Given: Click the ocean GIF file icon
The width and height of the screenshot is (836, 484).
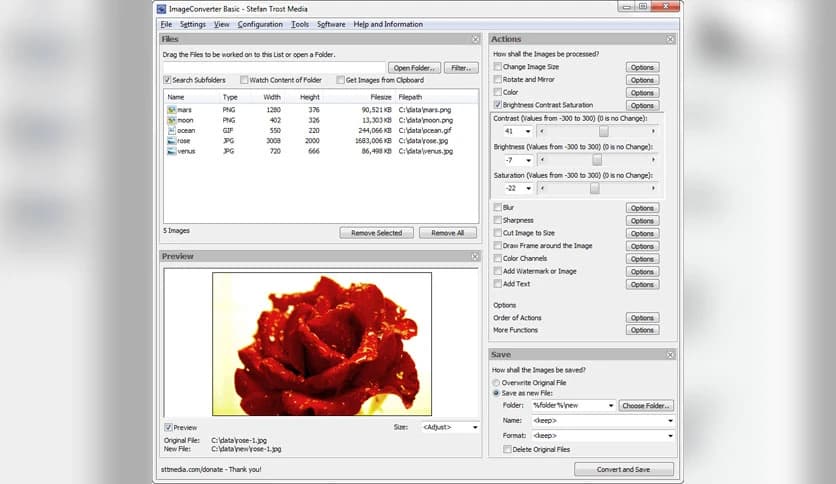Looking at the screenshot, I should 171,131.
